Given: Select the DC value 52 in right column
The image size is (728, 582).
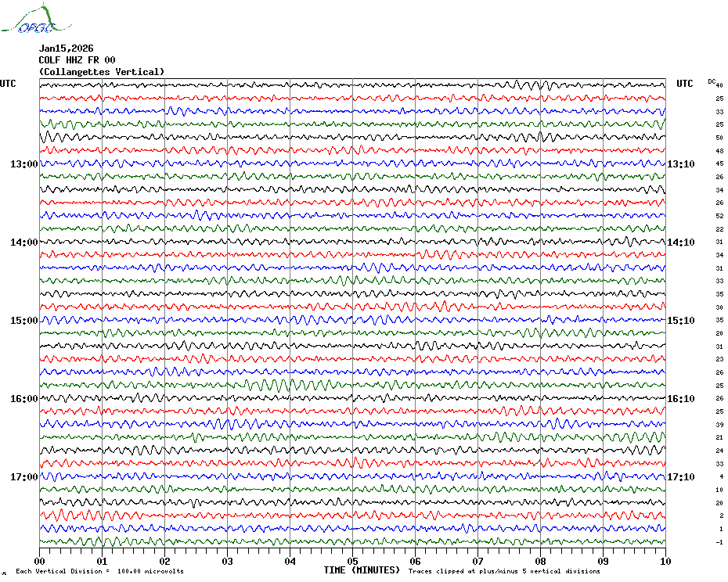Looking at the screenshot, I should 719,216.
